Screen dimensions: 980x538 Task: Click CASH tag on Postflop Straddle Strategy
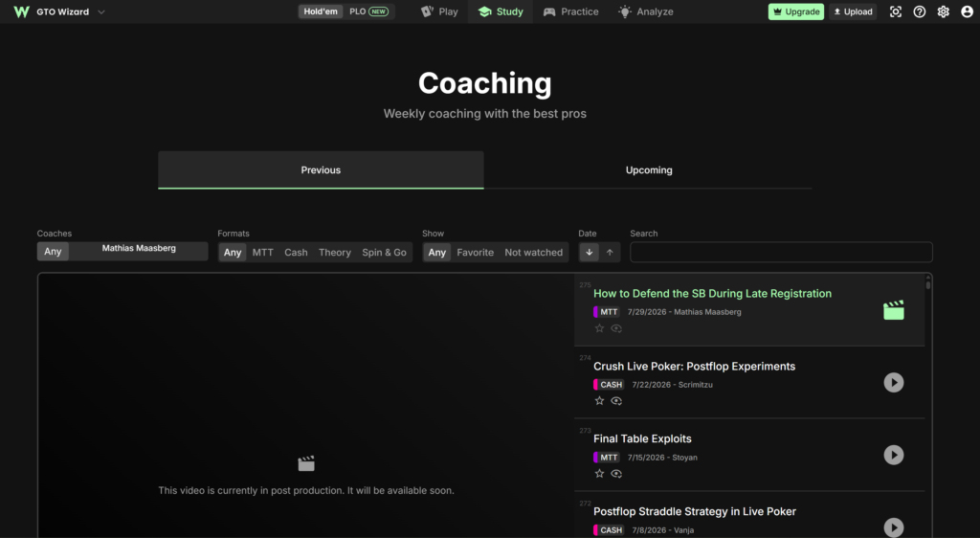[x=609, y=530]
